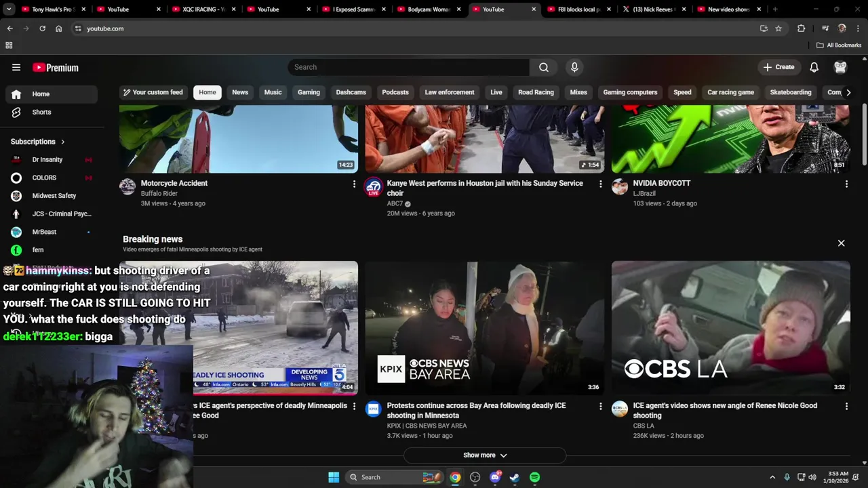
Task: Click the YouTube Premium logo
Action: (56, 67)
